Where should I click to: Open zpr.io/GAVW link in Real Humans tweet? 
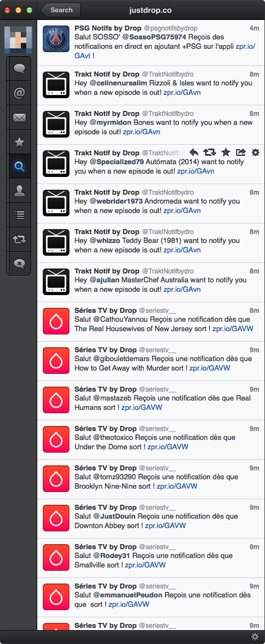click(x=142, y=408)
